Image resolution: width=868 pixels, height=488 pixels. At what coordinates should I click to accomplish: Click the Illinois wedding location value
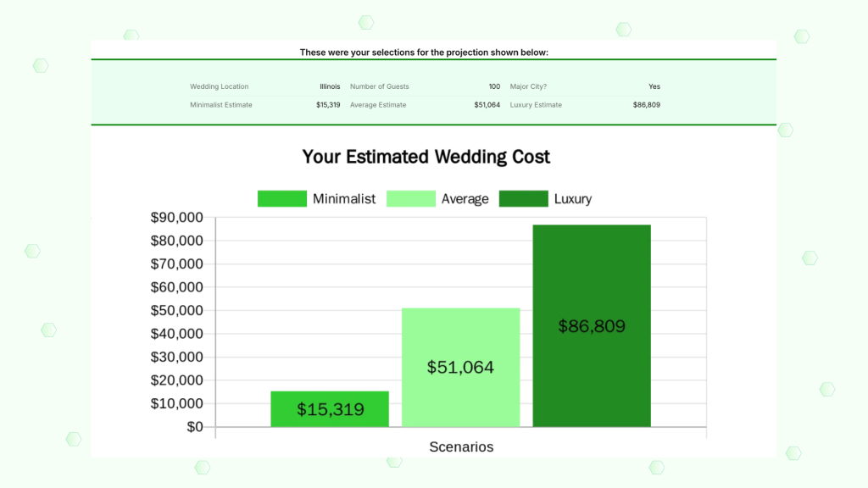tap(330, 86)
